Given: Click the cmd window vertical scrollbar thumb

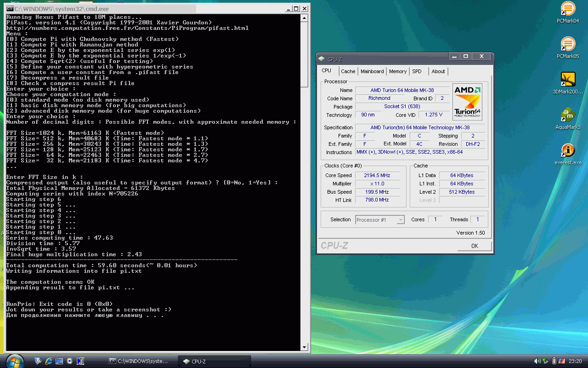Looking at the screenshot, I should tap(304, 54).
